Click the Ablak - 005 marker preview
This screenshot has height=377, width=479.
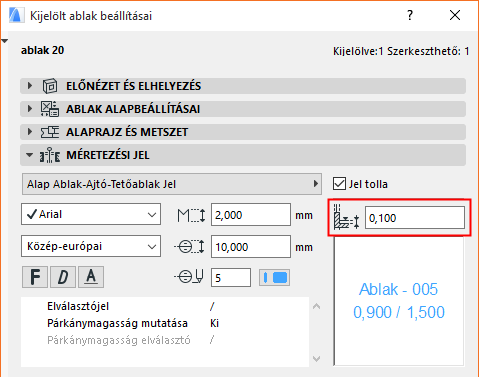click(399, 301)
